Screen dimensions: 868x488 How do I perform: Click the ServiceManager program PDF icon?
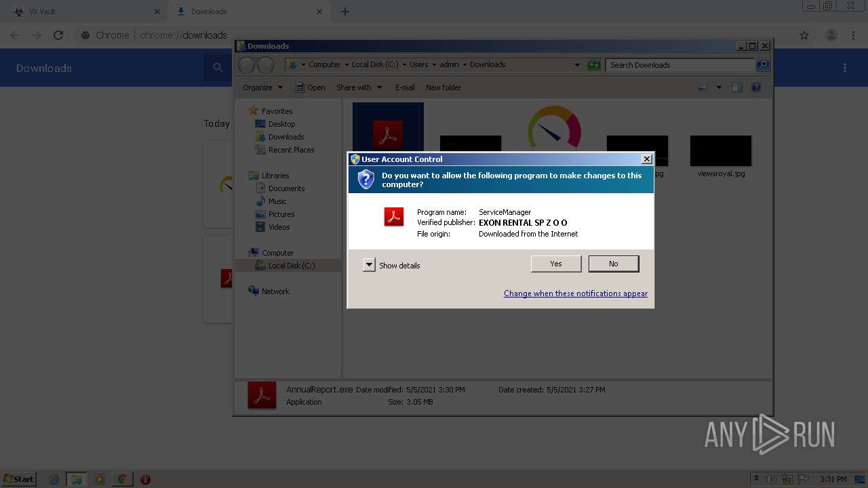394,217
